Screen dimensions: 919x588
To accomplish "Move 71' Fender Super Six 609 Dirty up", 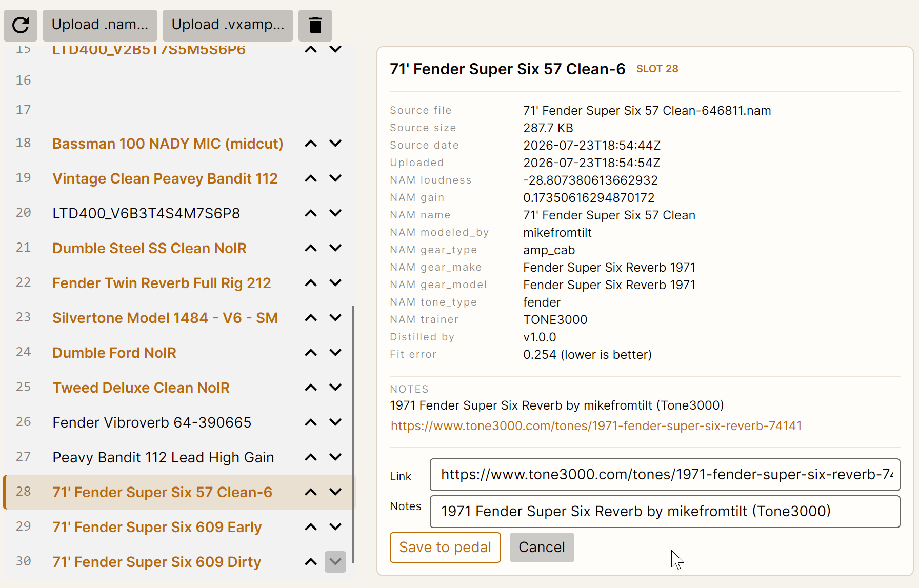I will click(311, 562).
